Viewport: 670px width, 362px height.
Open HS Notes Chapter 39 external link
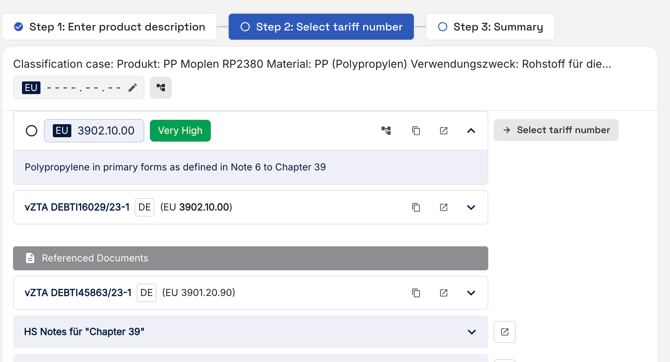point(505,332)
